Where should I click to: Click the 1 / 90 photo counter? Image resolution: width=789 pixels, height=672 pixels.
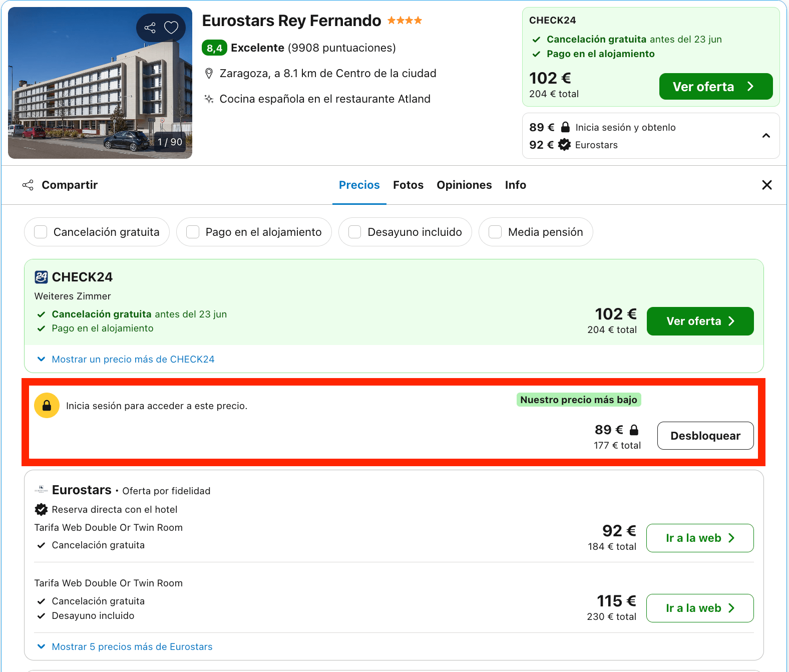point(170,142)
